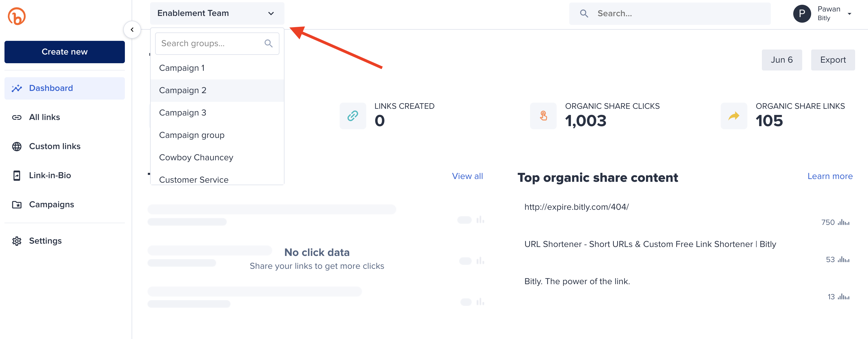Click the View all link
The width and height of the screenshot is (868, 339).
467,176
